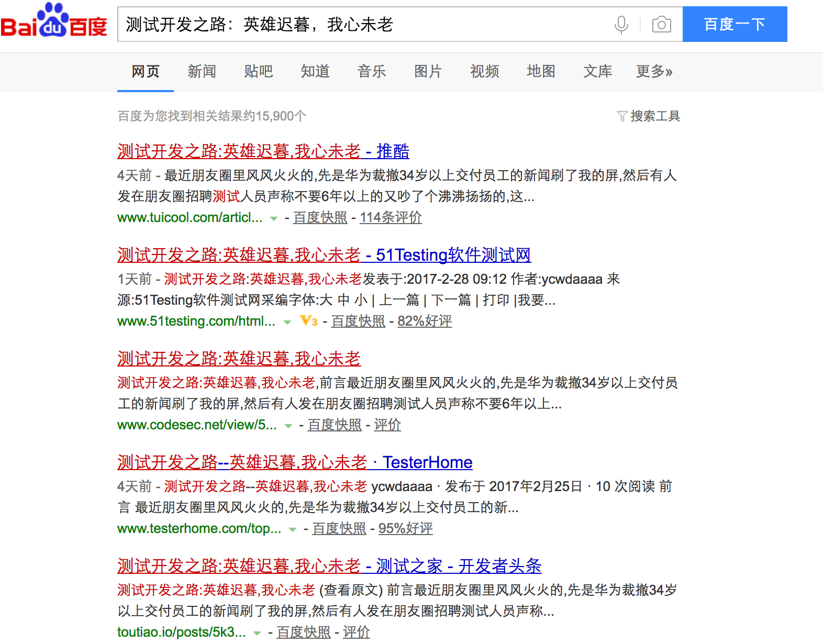
Task: Switch to the 知道 tab
Action: pos(315,72)
